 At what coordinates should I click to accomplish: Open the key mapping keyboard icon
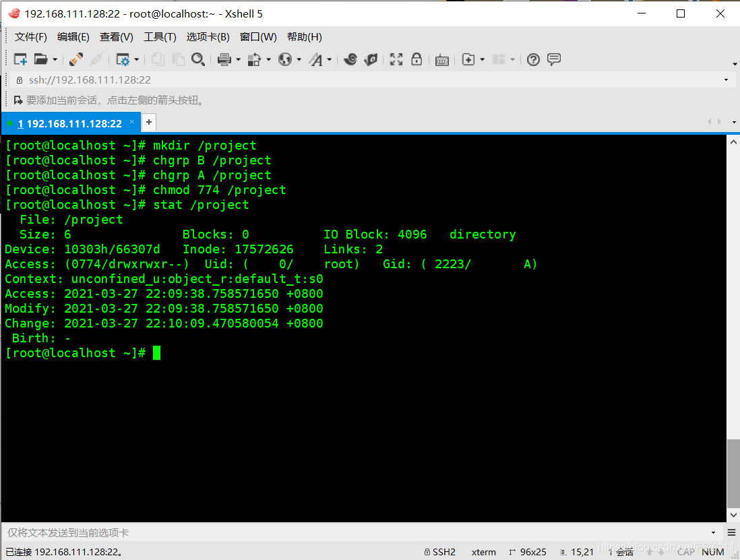441,60
